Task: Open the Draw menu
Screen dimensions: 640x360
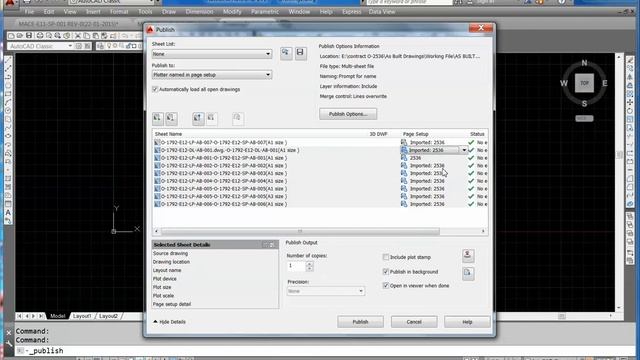Action: click(x=169, y=12)
